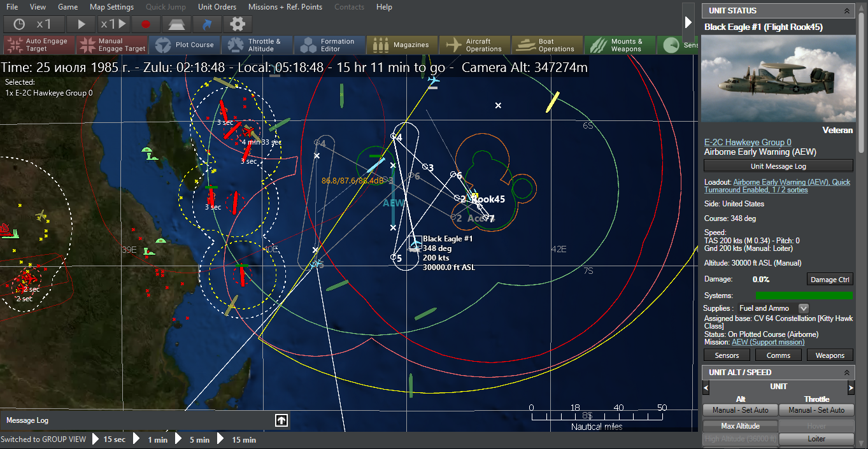This screenshot has height=449, width=868.
Task: Open the Throttle & Altitude dialog
Action: (257, 45)
